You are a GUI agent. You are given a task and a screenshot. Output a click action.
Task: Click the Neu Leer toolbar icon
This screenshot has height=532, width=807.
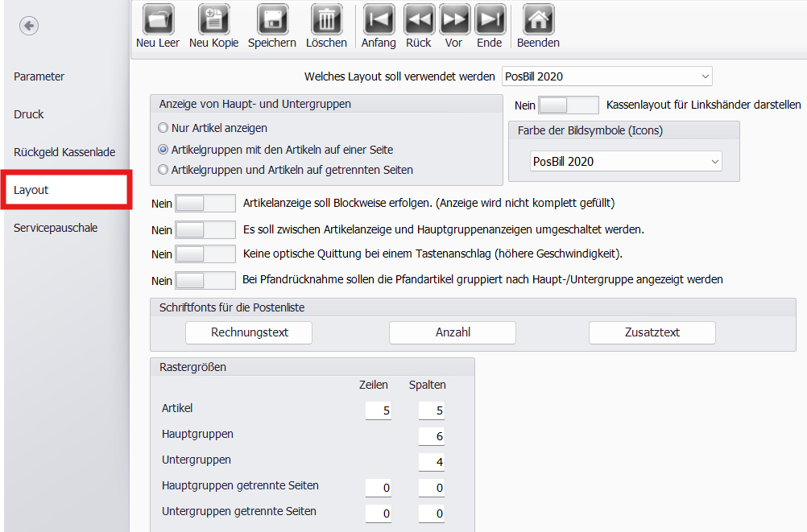pyautogui.click(x=158, y=19)
